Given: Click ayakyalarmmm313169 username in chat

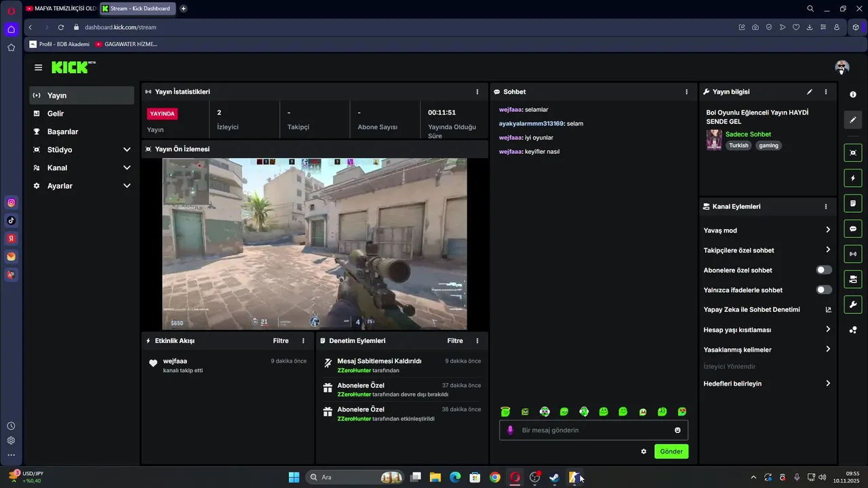Looking at the screenshot, I should (x=532, y=123).
